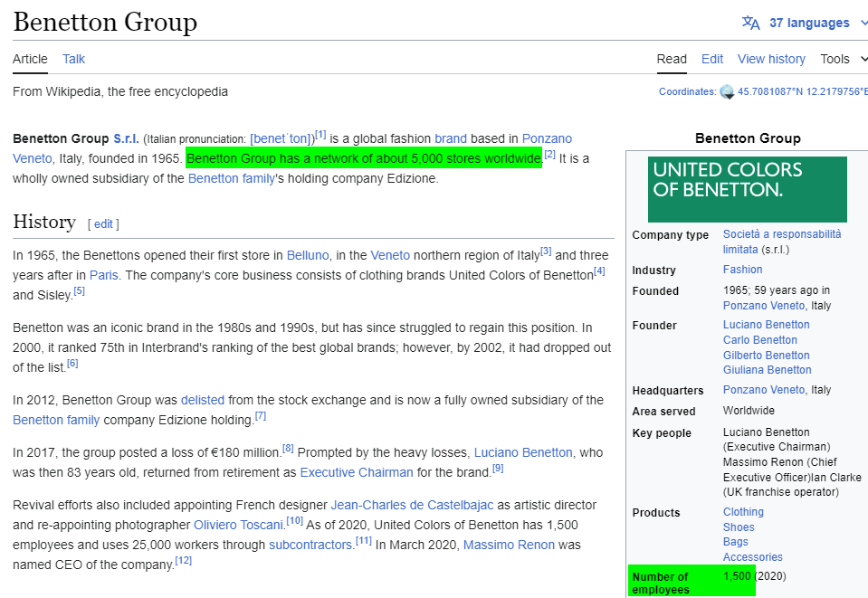Screen dimensions: 868x598
Task: Open the Massimo Renon link
Action: point(509,545)
